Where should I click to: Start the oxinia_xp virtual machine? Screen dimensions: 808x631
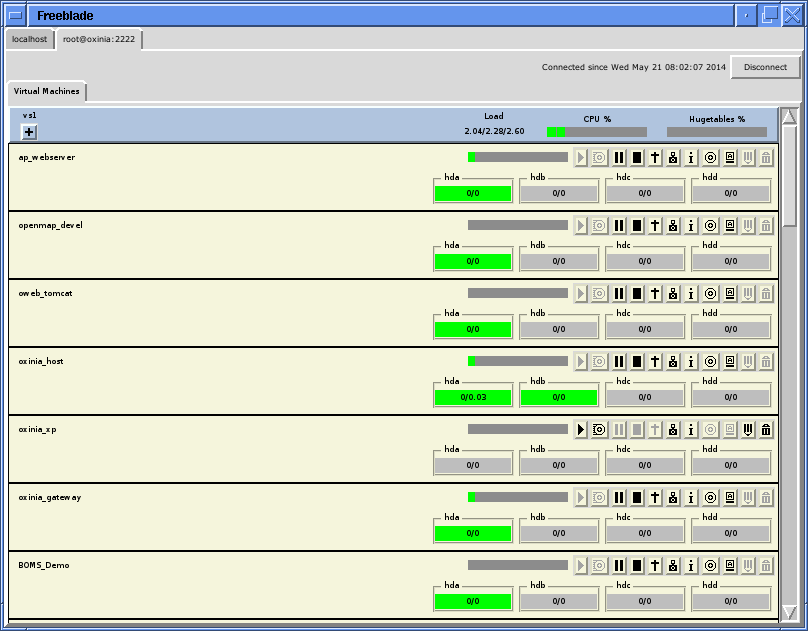click(x=580, y=429)
